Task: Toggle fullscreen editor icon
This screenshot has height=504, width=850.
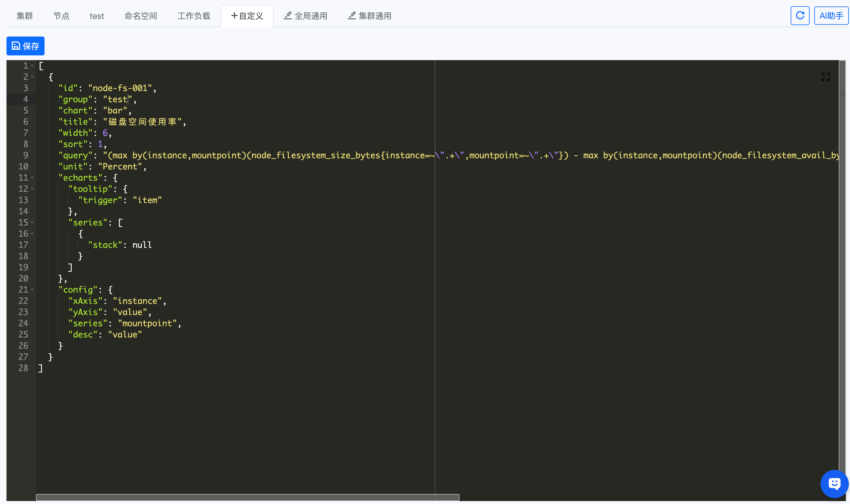Action: [826, 77]
